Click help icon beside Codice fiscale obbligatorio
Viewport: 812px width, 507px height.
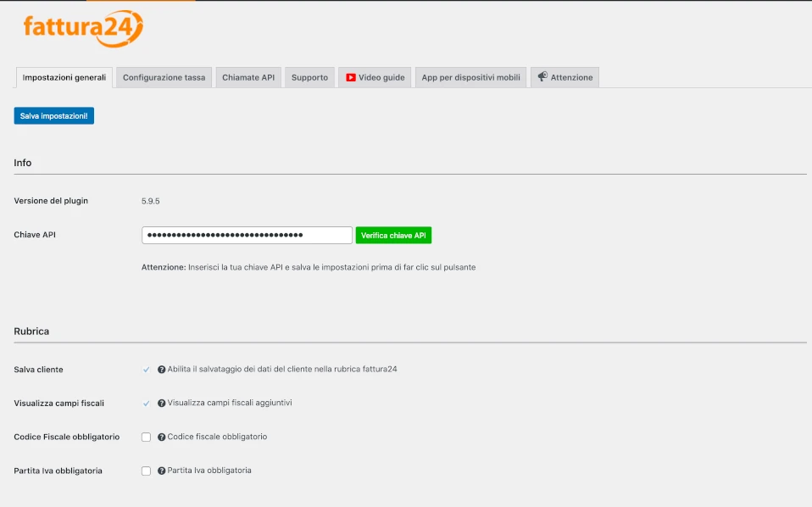point(162,437)
